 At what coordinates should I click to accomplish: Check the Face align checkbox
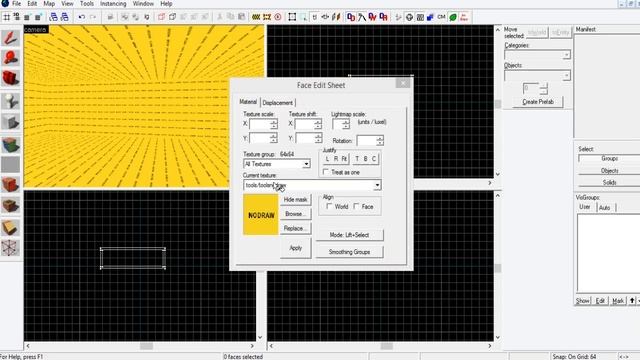tap(356, 207)
